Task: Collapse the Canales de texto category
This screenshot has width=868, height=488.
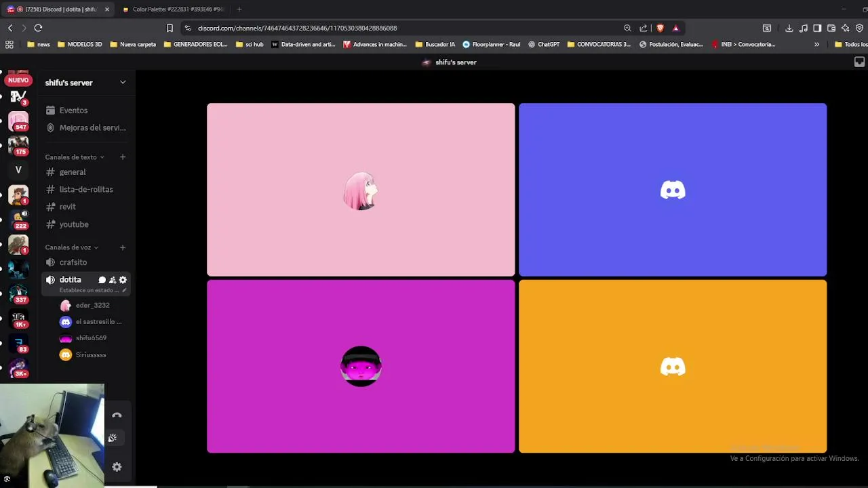Action: pyautogui.click(x=75, y=157)
